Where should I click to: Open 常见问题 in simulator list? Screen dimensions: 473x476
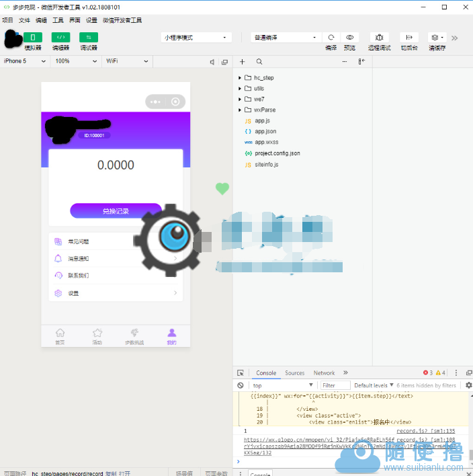click(116, 241)
